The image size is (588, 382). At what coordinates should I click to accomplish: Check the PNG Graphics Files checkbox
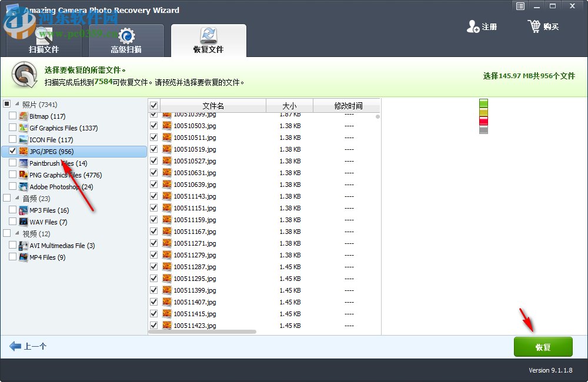click(x=13, y=175)
